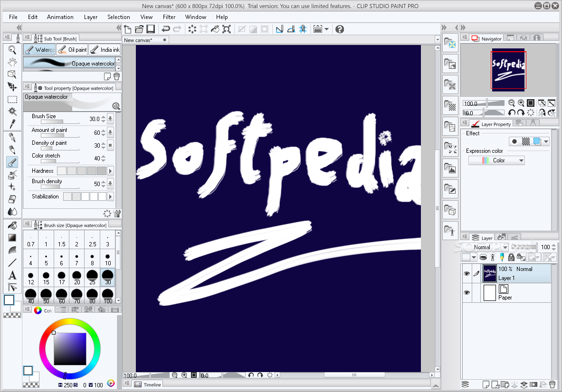Click Zoom out icon in Navigator
562x392 pixels.
point(512,103)
